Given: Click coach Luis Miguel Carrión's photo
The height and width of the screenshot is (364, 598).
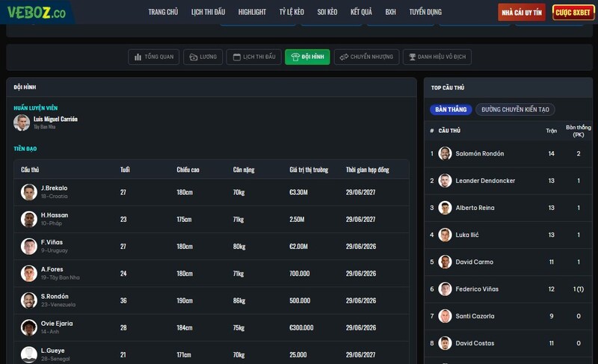Looking at the screenshot, I should [22, 123].
